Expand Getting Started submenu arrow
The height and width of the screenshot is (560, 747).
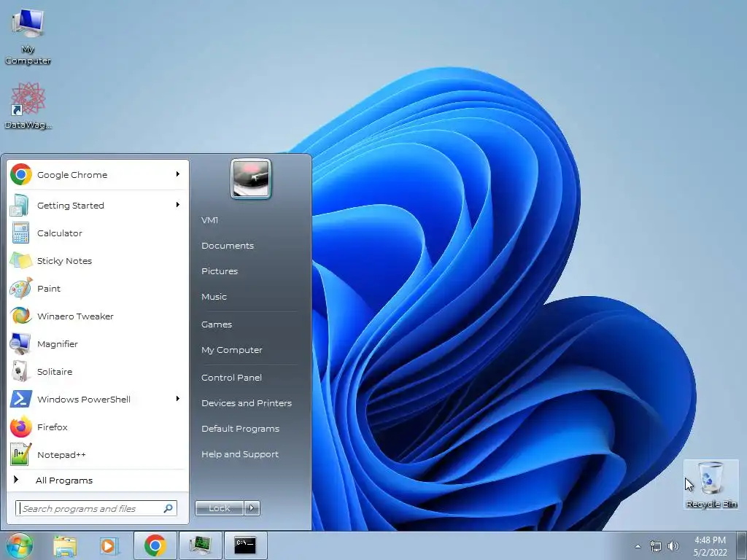pyautogui.click(x=178, y=205)
